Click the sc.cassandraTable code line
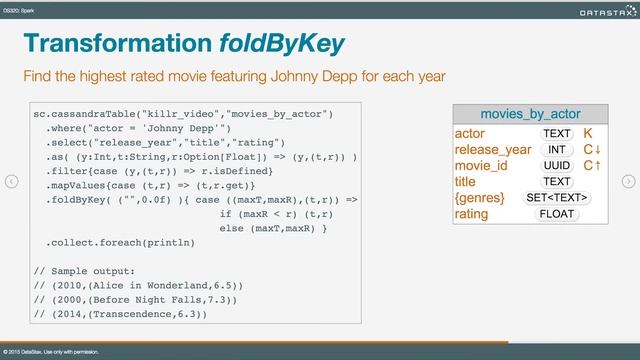 183,114
